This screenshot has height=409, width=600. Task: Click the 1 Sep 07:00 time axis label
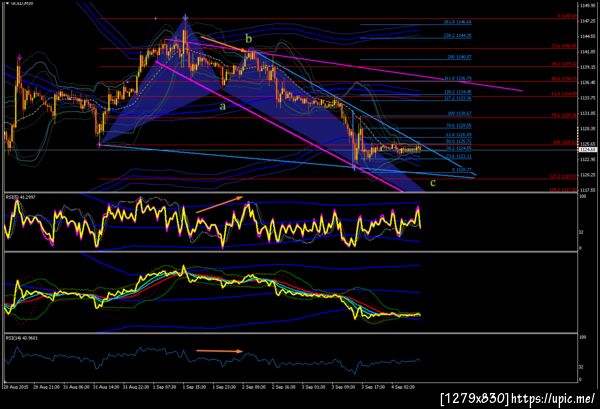[x=165, y=387]
